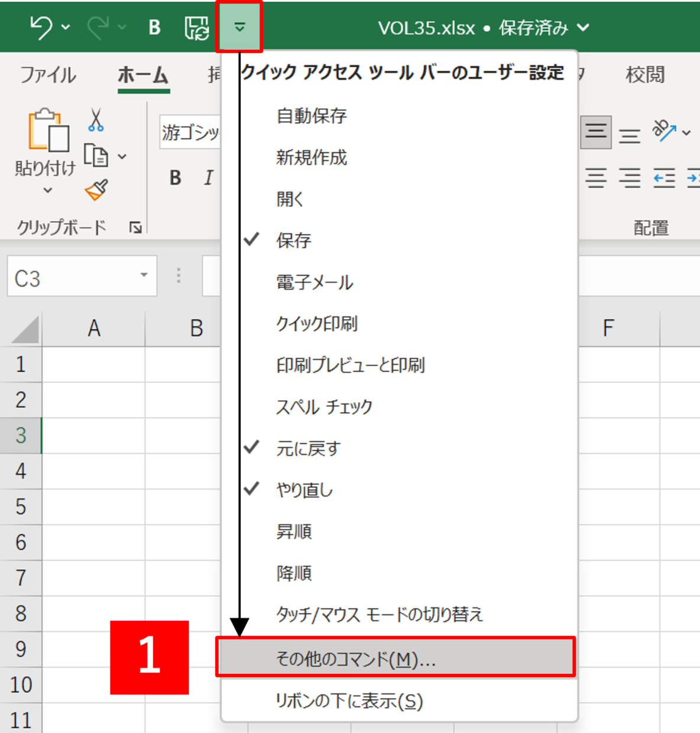The height and width of the screenshot is (733, 700).
Task: Click the Cut scissors icon
Action: [x=96, y=120]
